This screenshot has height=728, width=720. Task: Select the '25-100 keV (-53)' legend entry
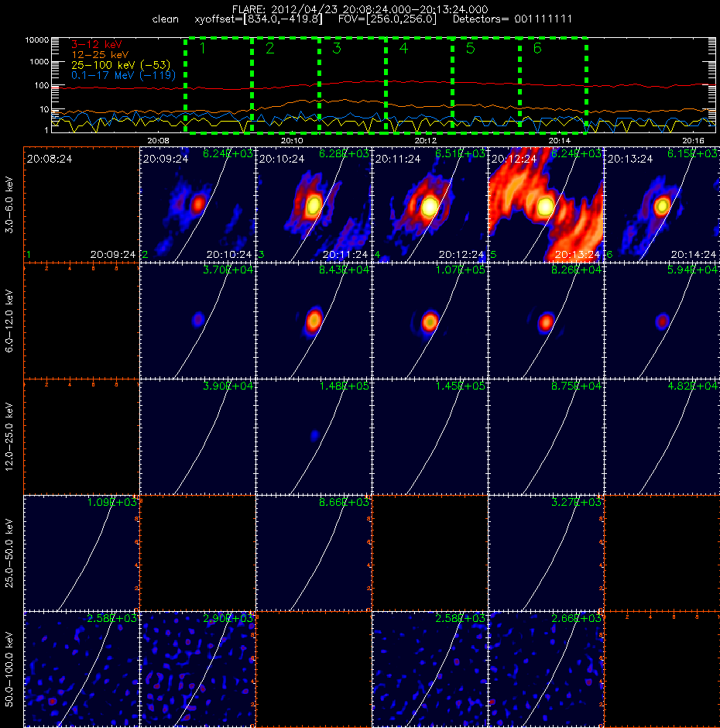tap(121, 65)
